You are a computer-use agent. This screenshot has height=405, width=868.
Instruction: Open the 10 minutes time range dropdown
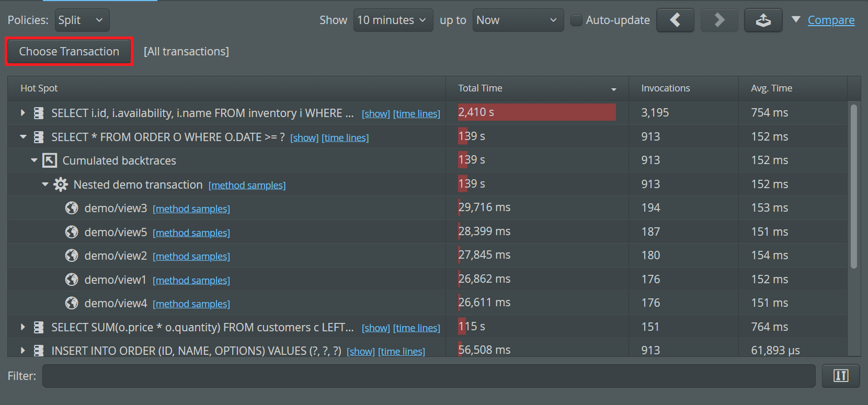tap(393, 20)
